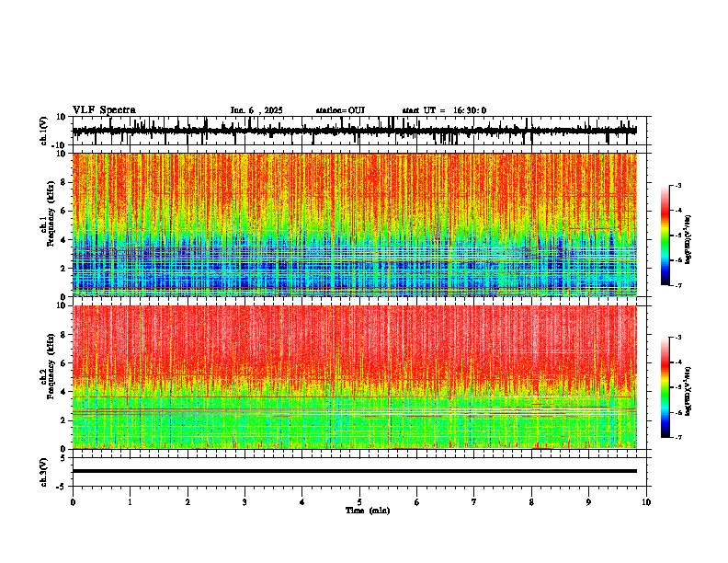This screenshot has width=728, height=563.
Task: Click the "station=OUI" header label
Action: 340,110
